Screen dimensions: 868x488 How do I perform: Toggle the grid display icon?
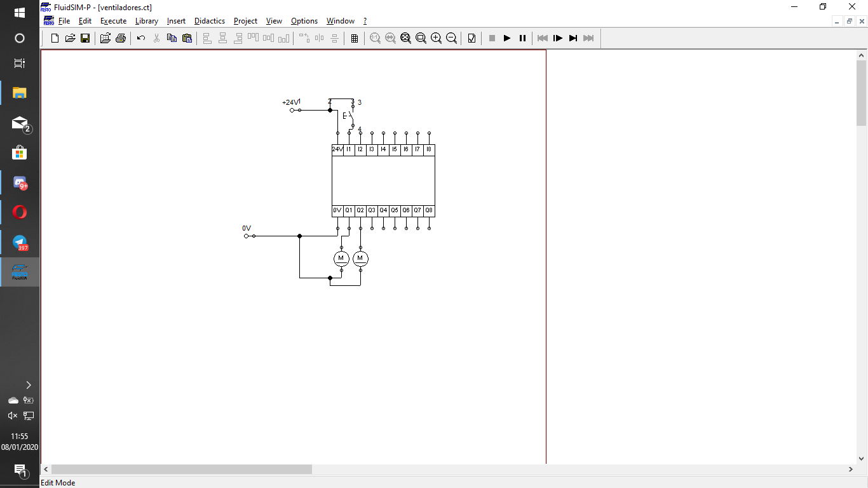[355, 38]
